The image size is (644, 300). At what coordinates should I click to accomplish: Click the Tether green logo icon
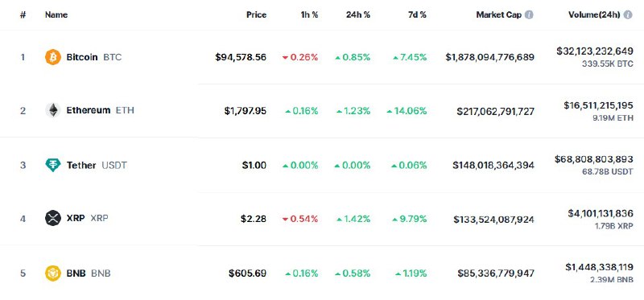53,165
